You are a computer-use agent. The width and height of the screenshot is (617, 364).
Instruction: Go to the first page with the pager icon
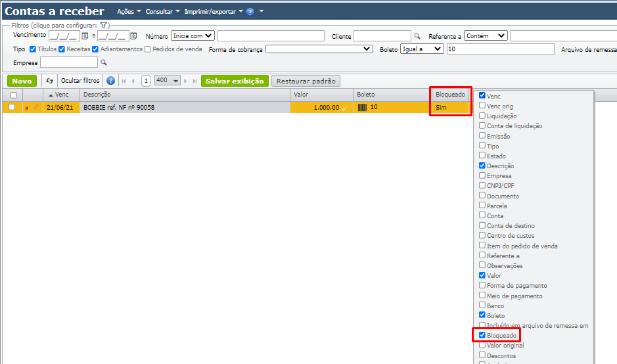coord(124,81)
